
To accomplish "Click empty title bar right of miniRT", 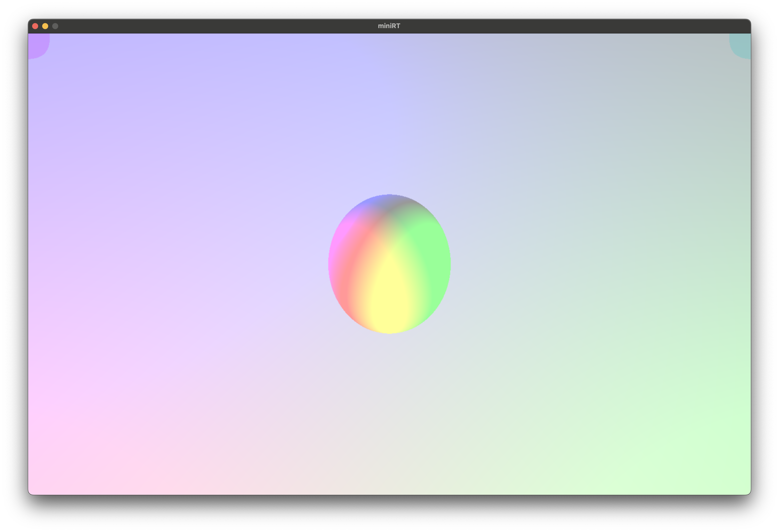I will point(570,26).
